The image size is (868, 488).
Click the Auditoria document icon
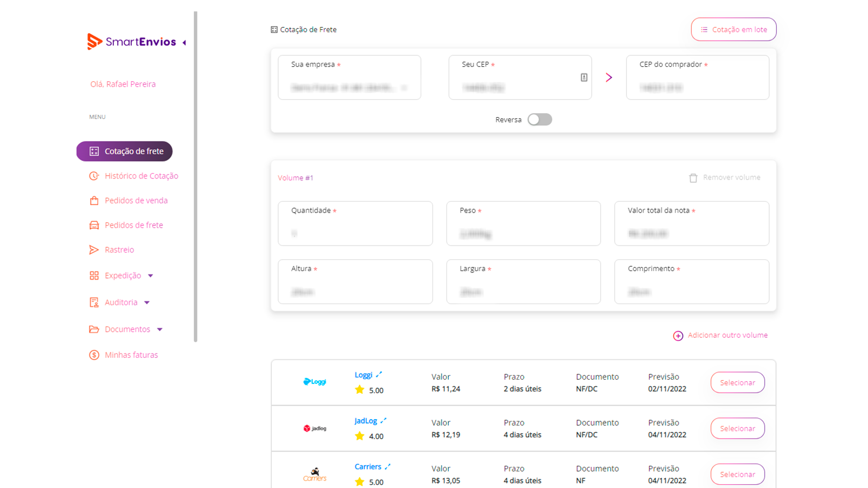[x=94, y=302]
